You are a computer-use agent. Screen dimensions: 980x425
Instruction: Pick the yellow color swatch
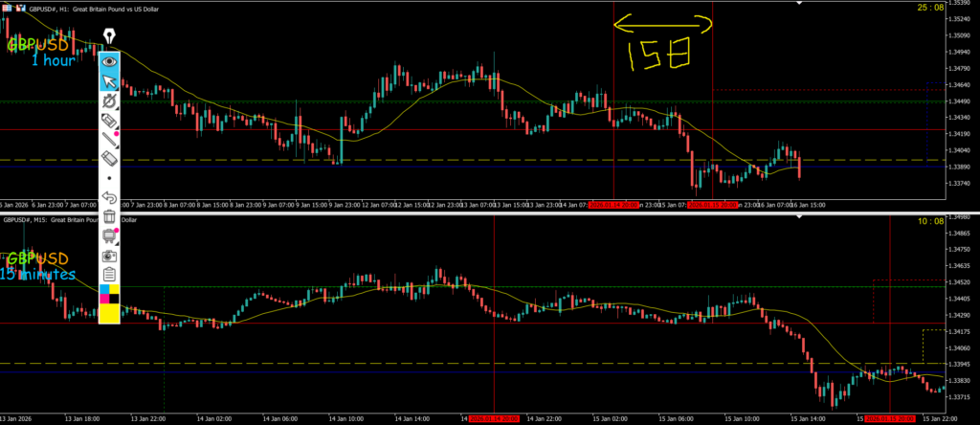[109, 313]
